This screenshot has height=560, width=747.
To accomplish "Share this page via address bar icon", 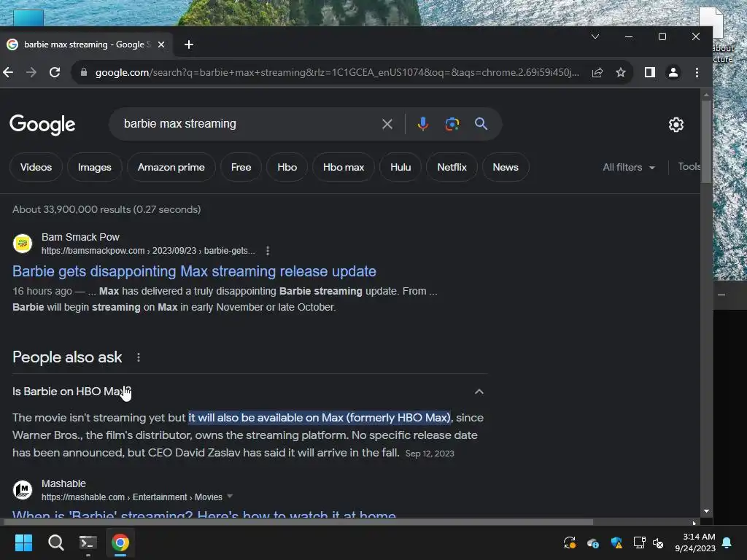I will click(597, 72).
